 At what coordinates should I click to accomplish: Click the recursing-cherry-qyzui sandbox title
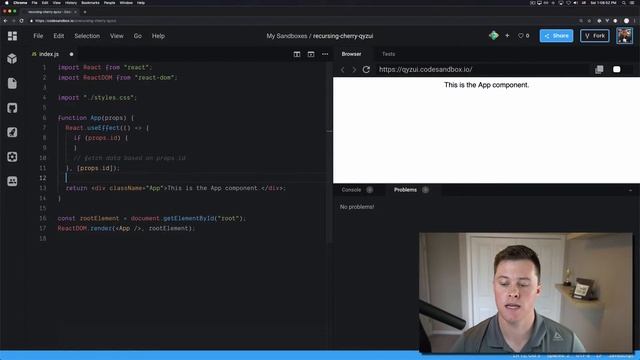(x=343, y=36)
